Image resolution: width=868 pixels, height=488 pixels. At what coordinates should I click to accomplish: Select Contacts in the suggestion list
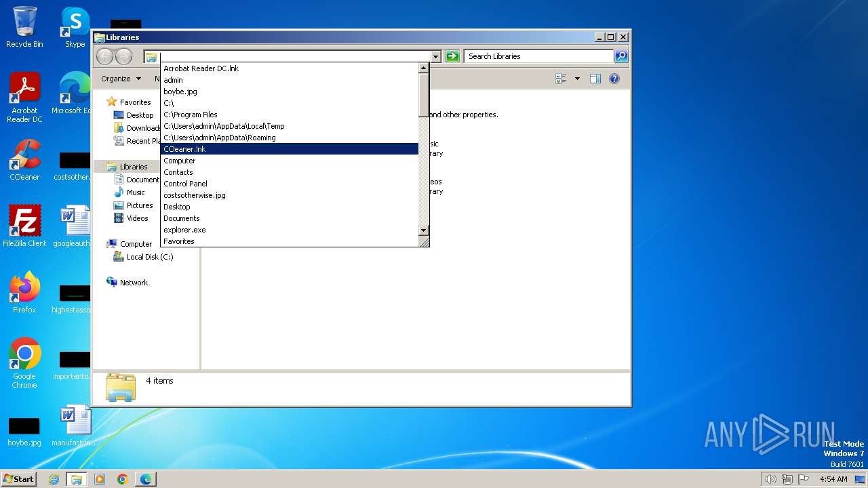click(289, 172)
